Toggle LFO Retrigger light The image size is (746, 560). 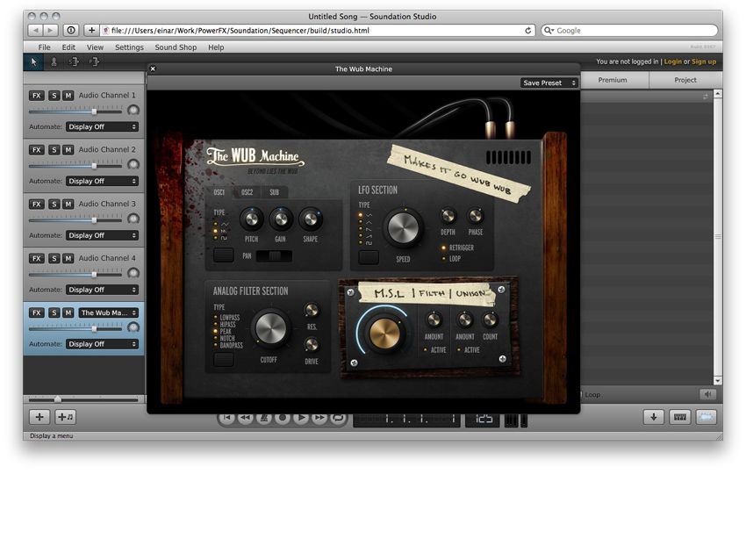point(443,248)
